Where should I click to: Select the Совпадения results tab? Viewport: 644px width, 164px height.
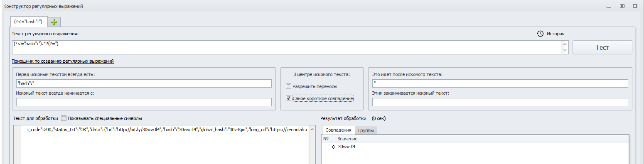[x=338, y=130]
